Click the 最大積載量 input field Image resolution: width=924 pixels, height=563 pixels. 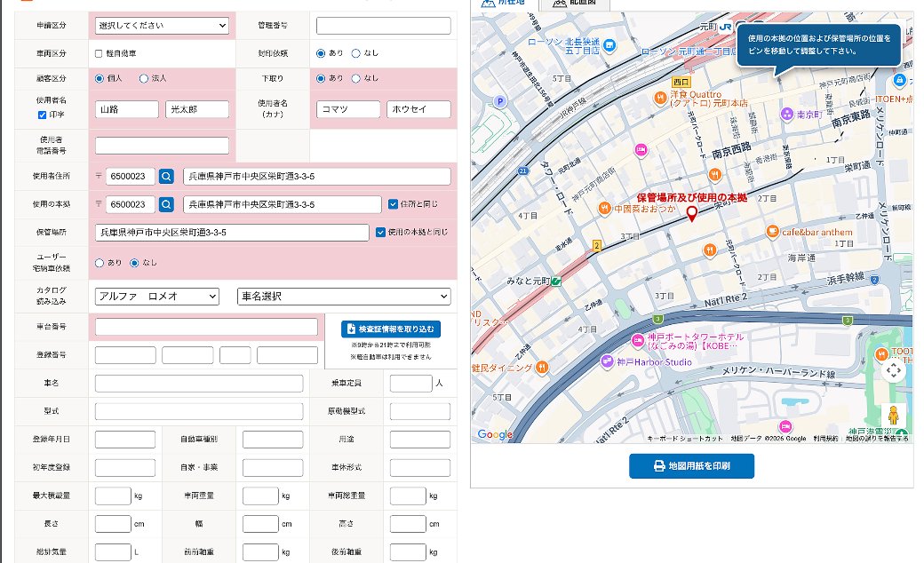tap(113, 496)
